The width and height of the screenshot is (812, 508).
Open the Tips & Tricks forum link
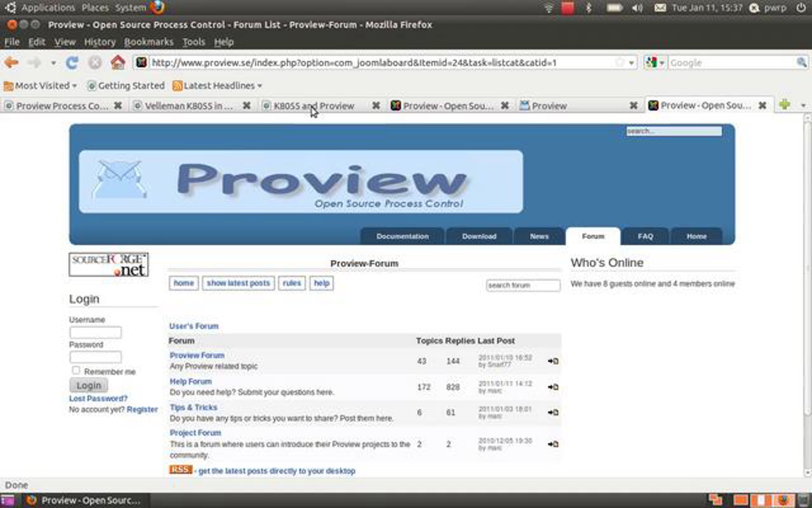click(x=193, y=407)
